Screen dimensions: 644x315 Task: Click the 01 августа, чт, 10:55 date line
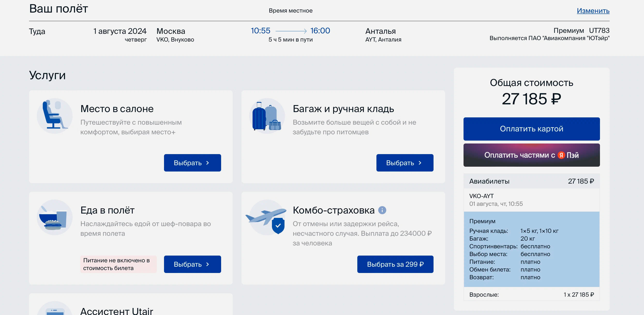pyautogui.click(x=496, y=204)
